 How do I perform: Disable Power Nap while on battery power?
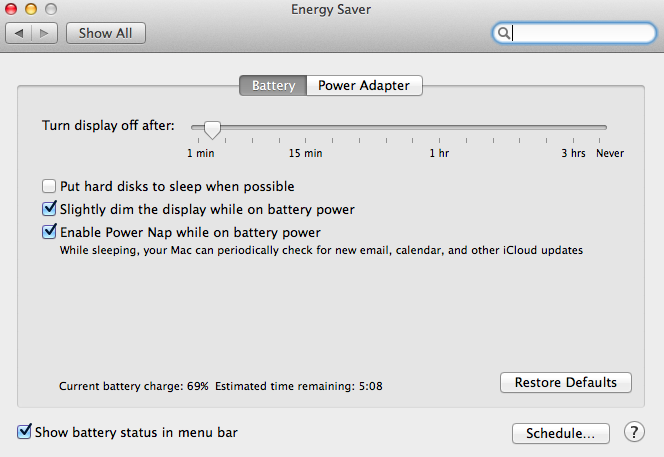tap(49, 232)
